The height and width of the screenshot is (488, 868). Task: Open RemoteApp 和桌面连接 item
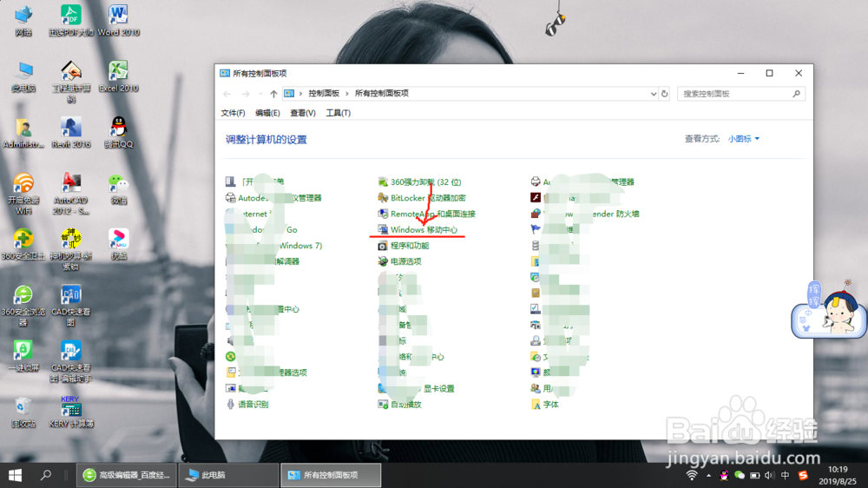tap(426, 214)
